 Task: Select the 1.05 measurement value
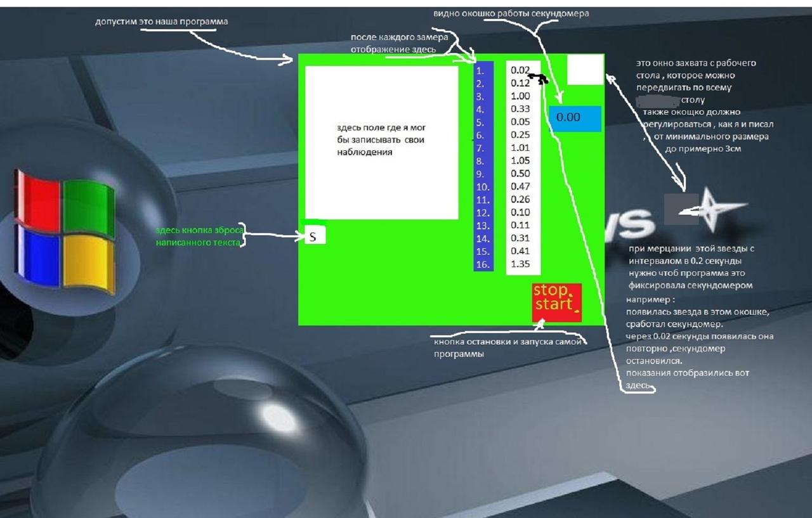tap(520, 160)
